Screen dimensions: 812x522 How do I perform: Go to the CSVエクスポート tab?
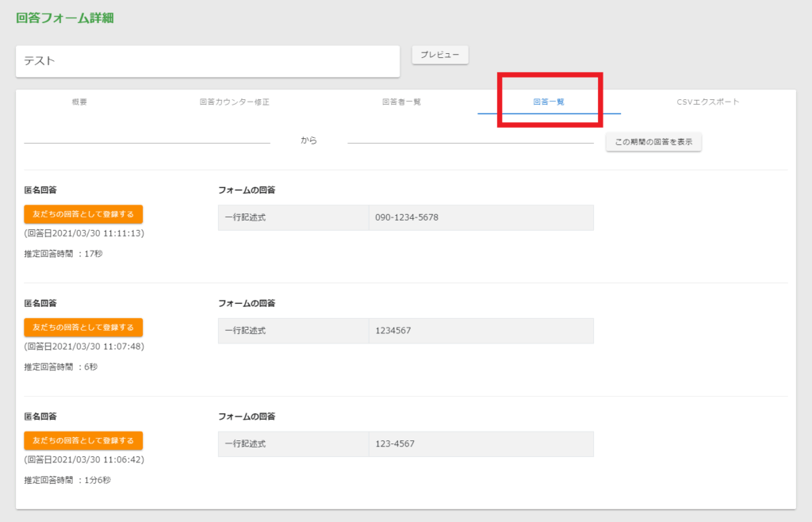pos(708,102)
